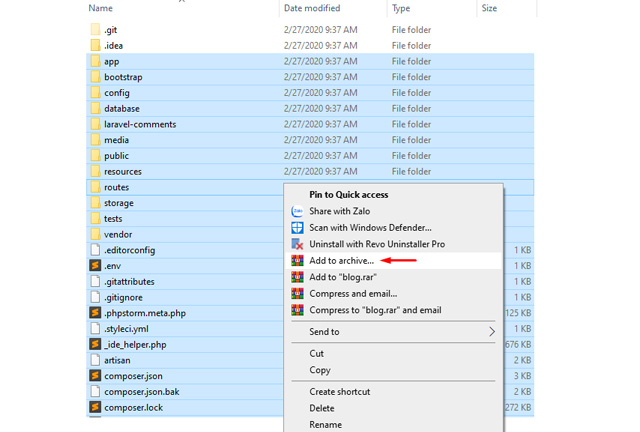Choose Share with Zalo
The image size is (640, 432).
(340, 211)
